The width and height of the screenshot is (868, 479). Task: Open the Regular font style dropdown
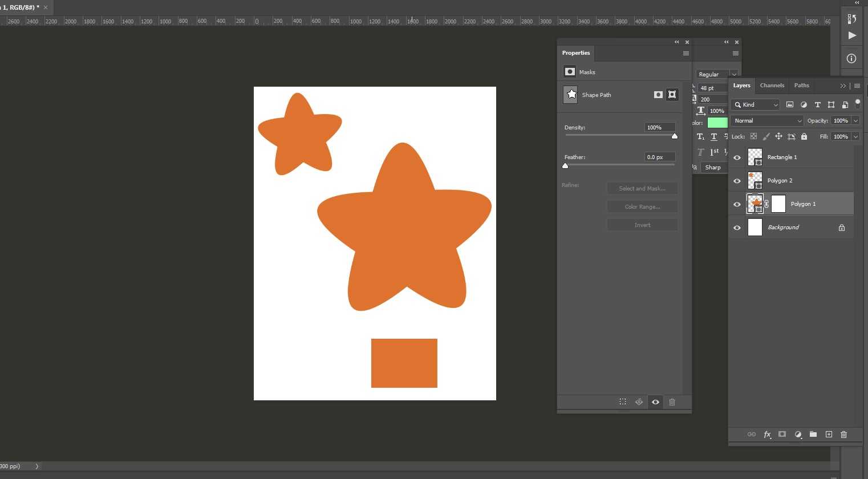(717, 74)
